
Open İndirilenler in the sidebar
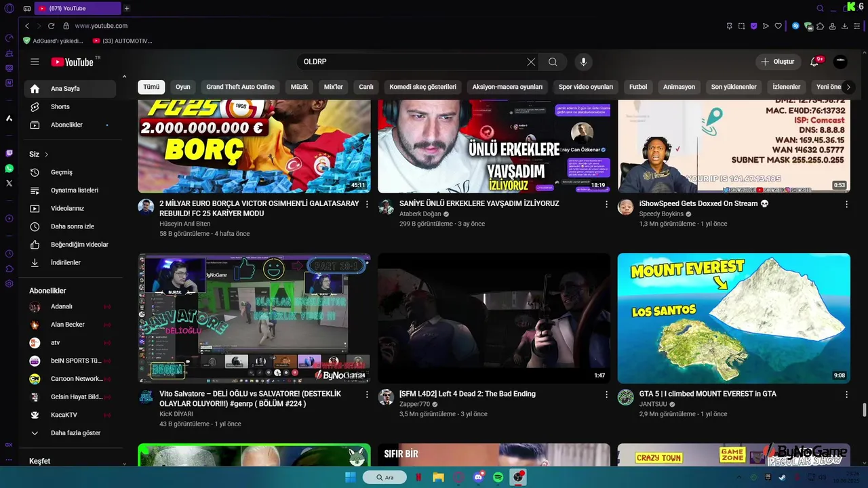[70, 262]
